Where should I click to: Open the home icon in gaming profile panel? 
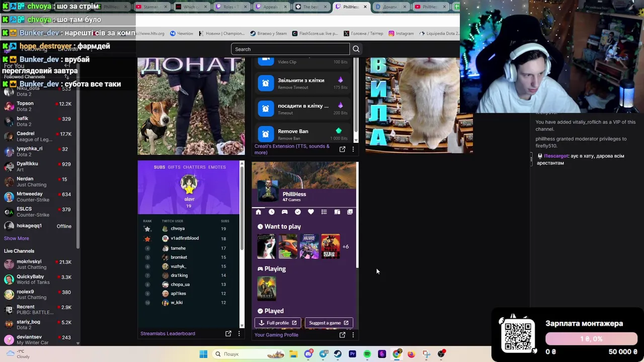pos(259,212)
